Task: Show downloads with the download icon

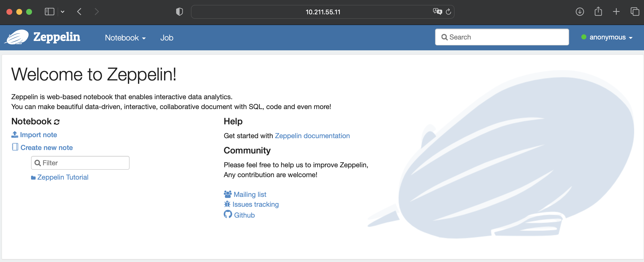Action: click(580, 12)
